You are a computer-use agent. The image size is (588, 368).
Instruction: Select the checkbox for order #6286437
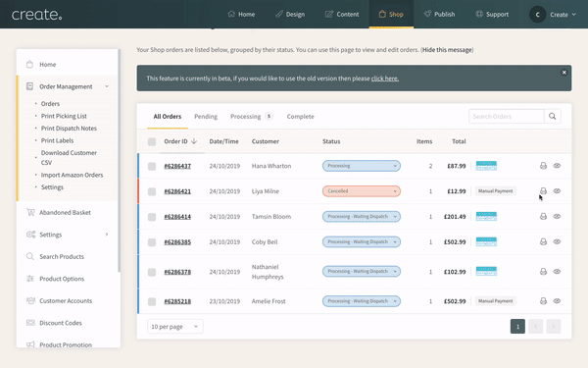point(152,166)
